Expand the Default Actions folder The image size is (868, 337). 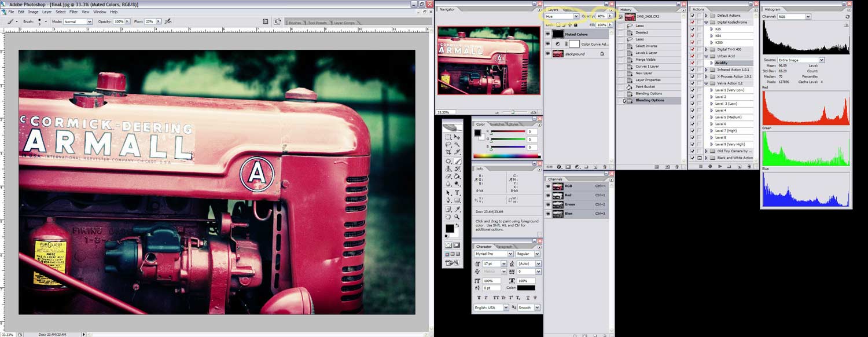coord(706,16)
